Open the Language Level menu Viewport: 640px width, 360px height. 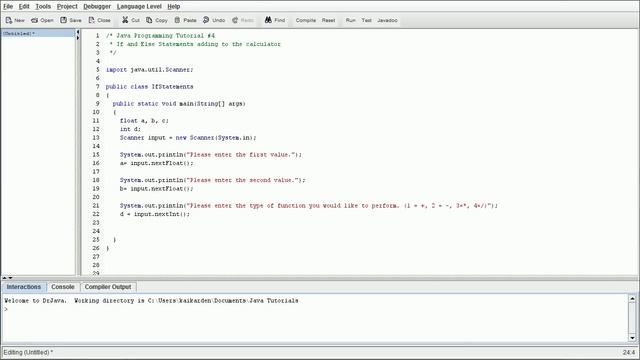click(139, 7)
